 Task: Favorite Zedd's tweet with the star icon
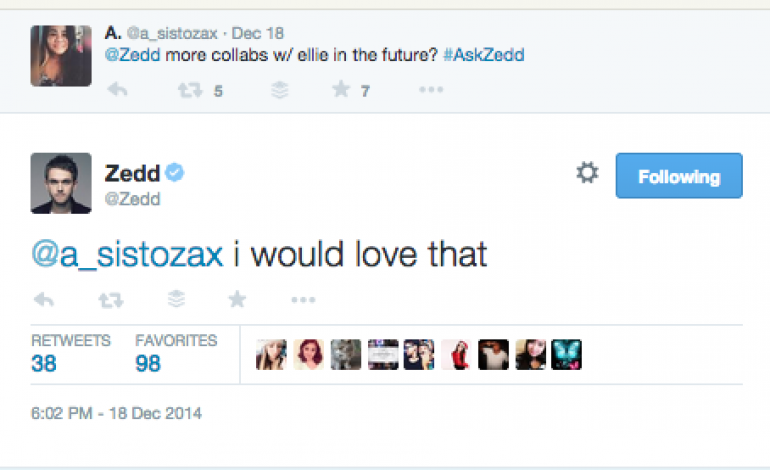237,299
